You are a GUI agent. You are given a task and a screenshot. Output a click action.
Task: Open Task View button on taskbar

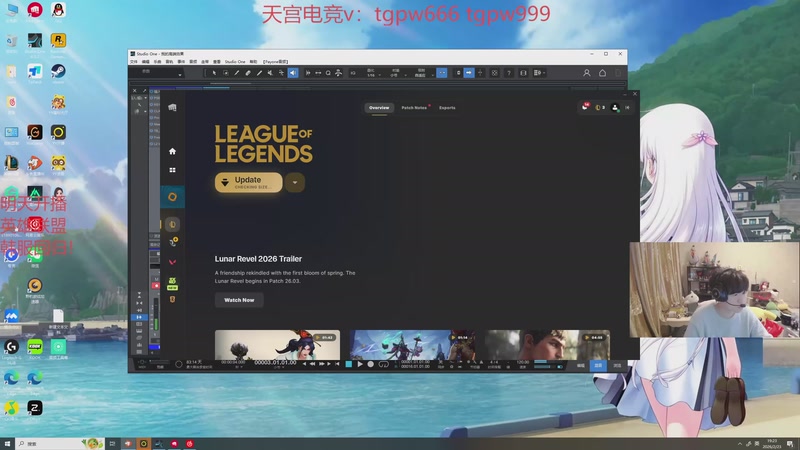click(x=113, y=444)
